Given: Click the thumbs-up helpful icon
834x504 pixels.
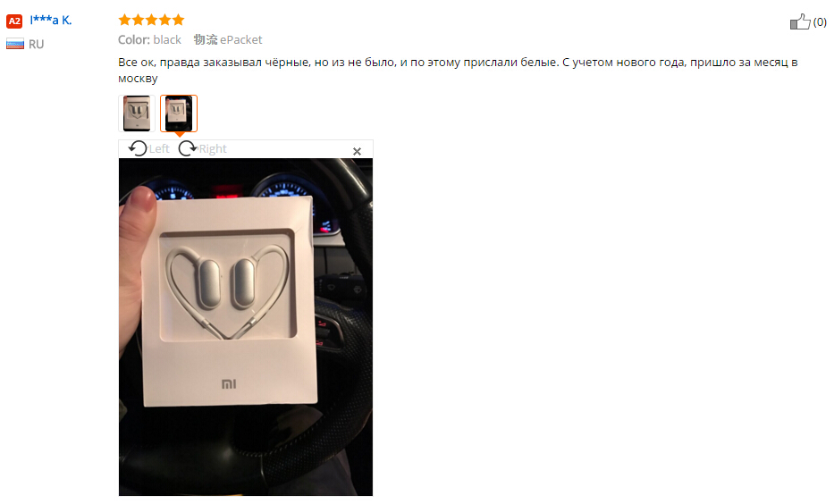Looking at the screenshot, I should tap(799, 21).
